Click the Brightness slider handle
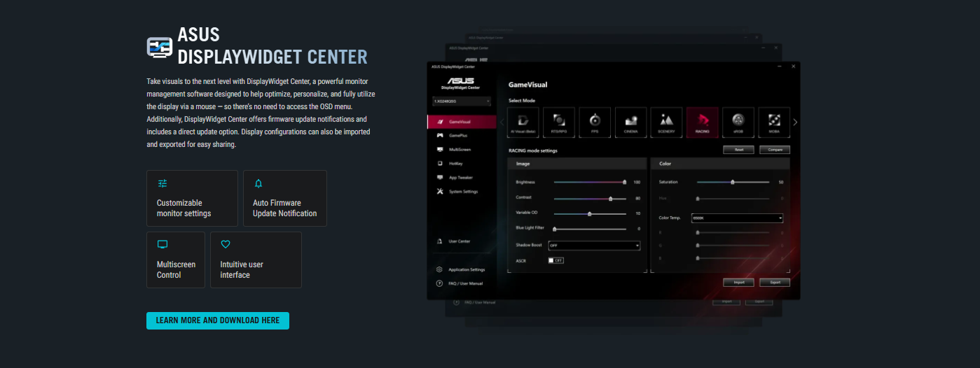This screenshot has height=368, width=980. [x=624, y=182]
